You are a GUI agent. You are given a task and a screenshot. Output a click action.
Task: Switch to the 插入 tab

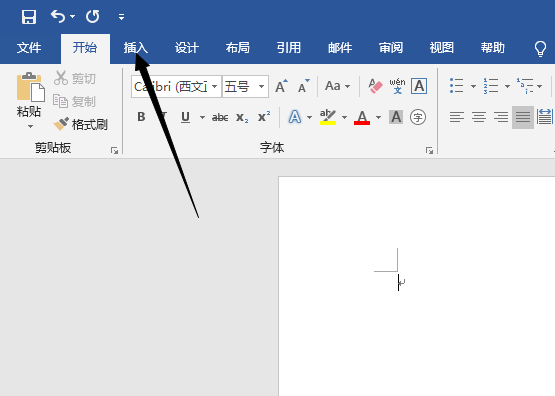click(x=136, y=47)
